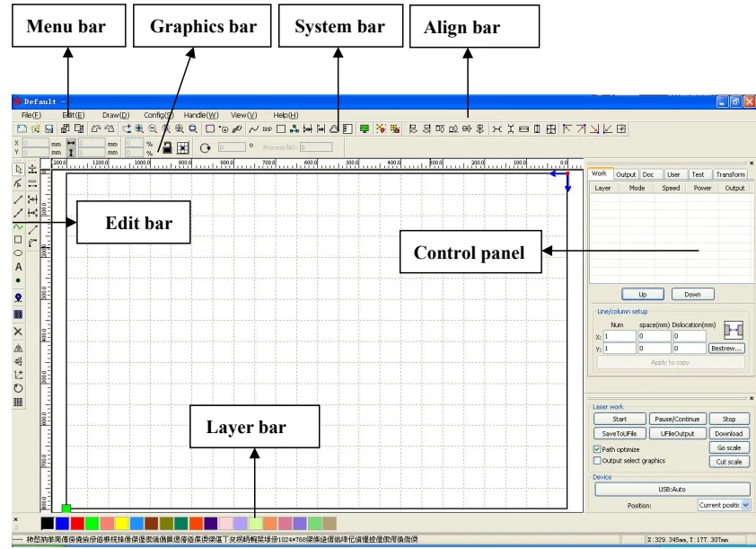The image size is (756, 549).
Task: Select the Text tool 'A' in Edit bar
Action: pos(18,267)
